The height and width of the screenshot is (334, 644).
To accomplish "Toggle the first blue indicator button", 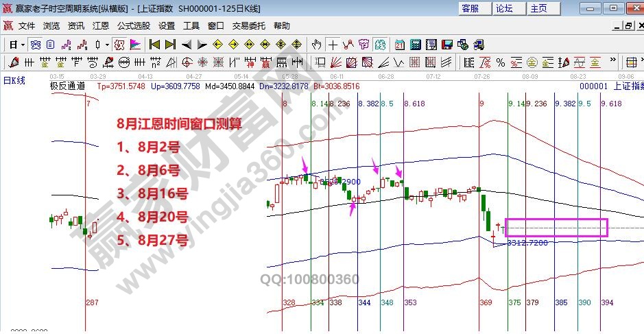I will [36, 45].
